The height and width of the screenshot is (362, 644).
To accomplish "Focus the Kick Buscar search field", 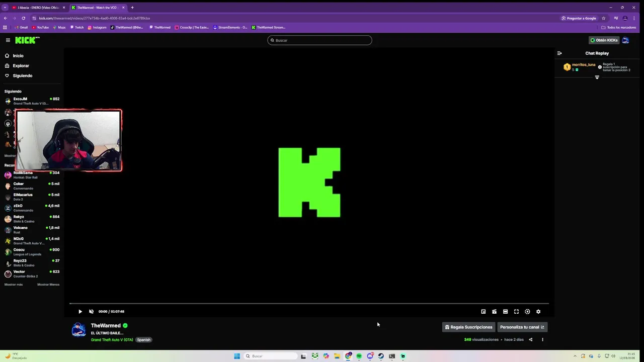I will pyautogui.click(x=319, y=40).
